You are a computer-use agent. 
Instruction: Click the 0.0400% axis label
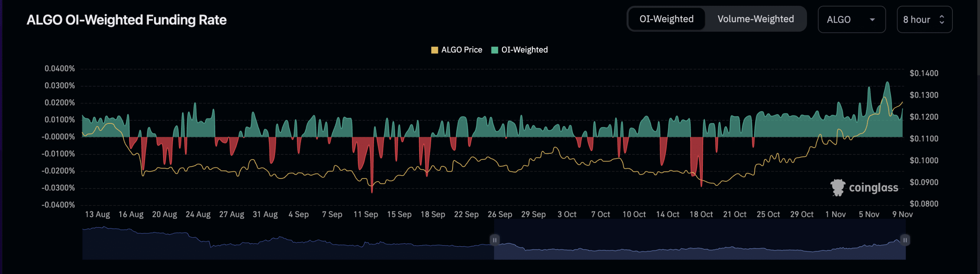[x=60, y=69]
